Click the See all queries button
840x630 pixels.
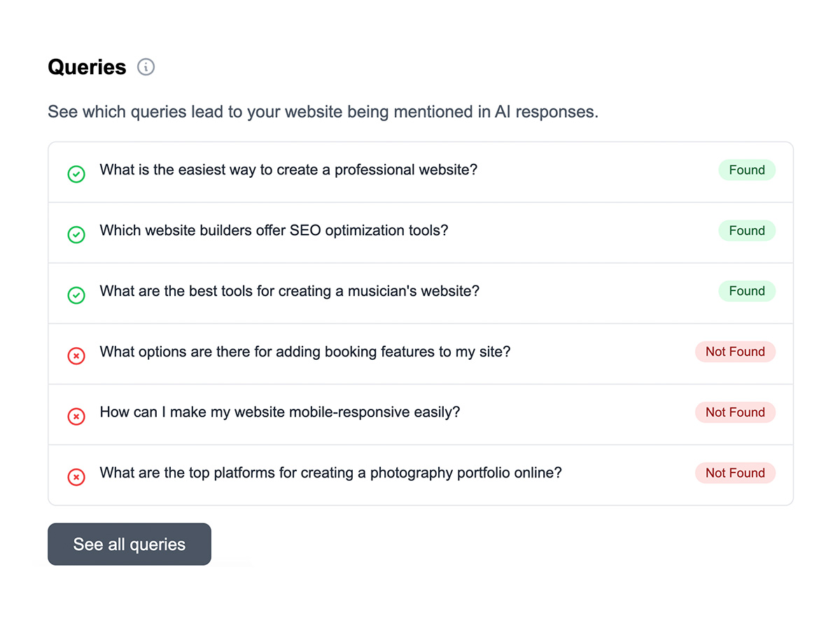[x=129, y=544]
